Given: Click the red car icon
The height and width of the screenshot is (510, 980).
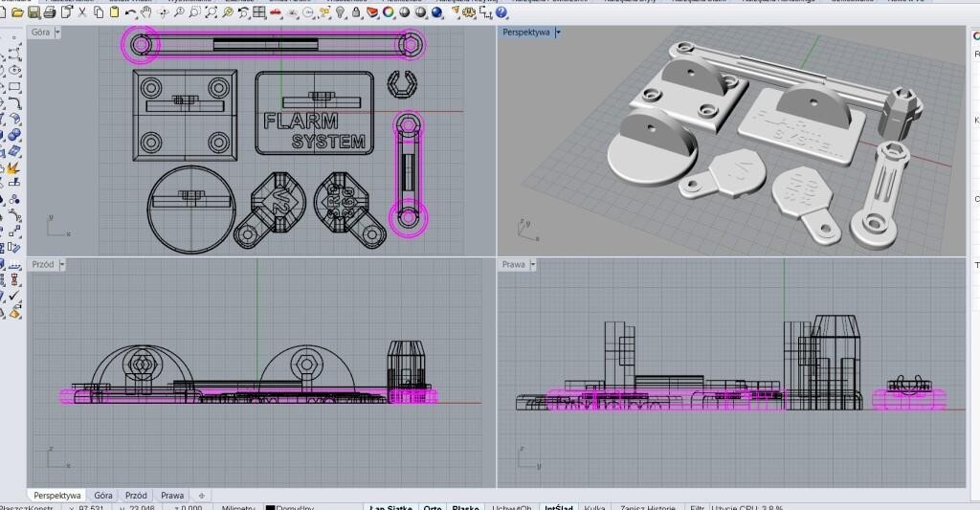Looking at the screenshot, I should click(x=276, y=11).
